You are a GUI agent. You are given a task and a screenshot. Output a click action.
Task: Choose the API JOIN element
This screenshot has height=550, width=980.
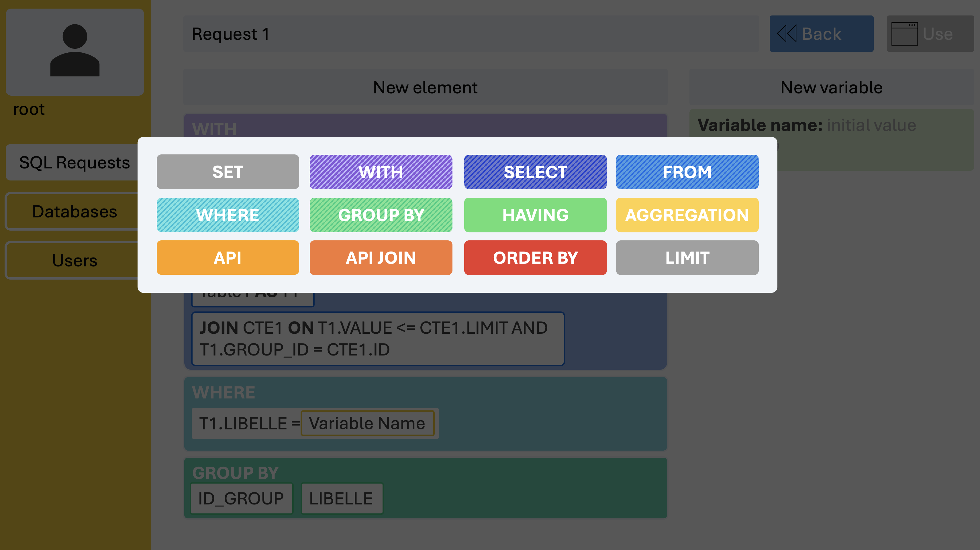pos(381,258)
